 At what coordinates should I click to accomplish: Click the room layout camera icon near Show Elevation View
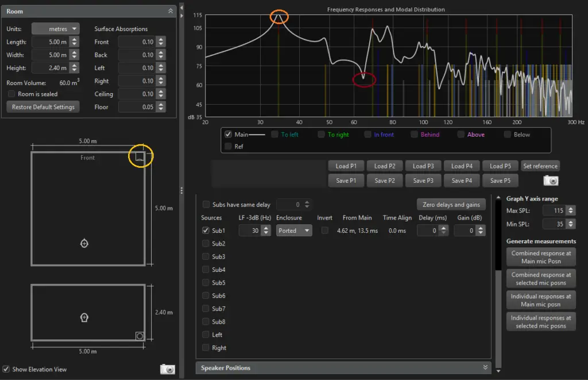coord(167,369)
